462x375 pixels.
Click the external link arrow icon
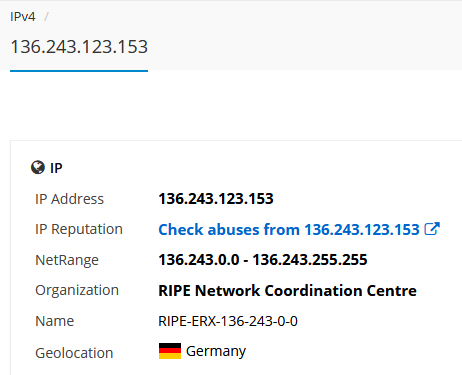point(432,229)
